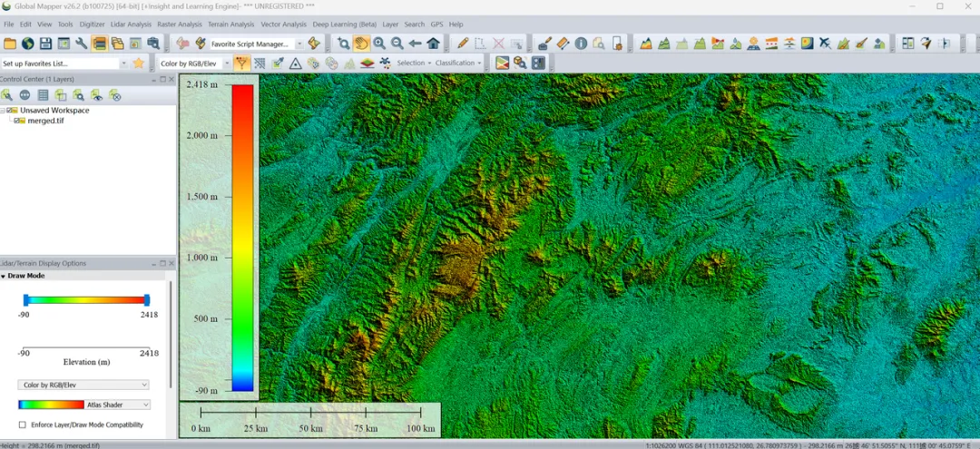Toggle the Lidar filter funnel icon
The width and height of the screenshot is (980, 449).
tap(242, 63)
